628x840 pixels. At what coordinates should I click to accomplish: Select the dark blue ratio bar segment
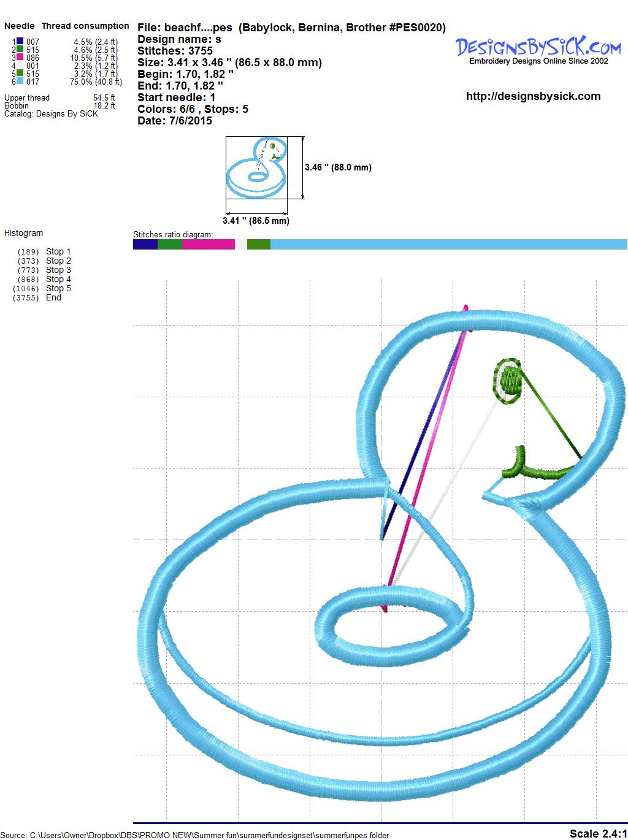pyautogui.click(x=145, y=244)
